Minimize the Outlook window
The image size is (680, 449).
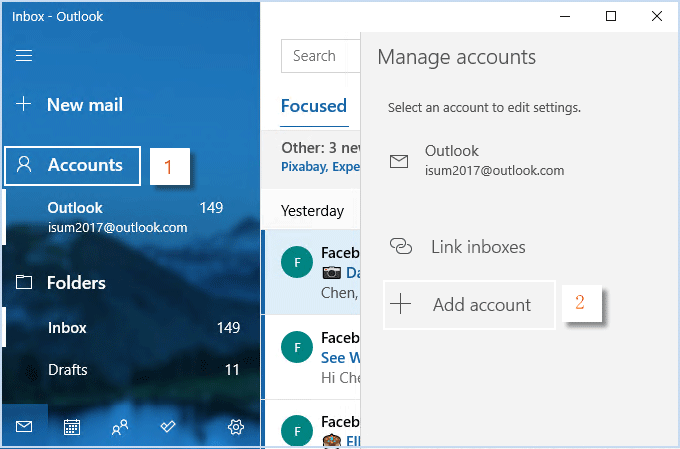(x=565, y=16)
